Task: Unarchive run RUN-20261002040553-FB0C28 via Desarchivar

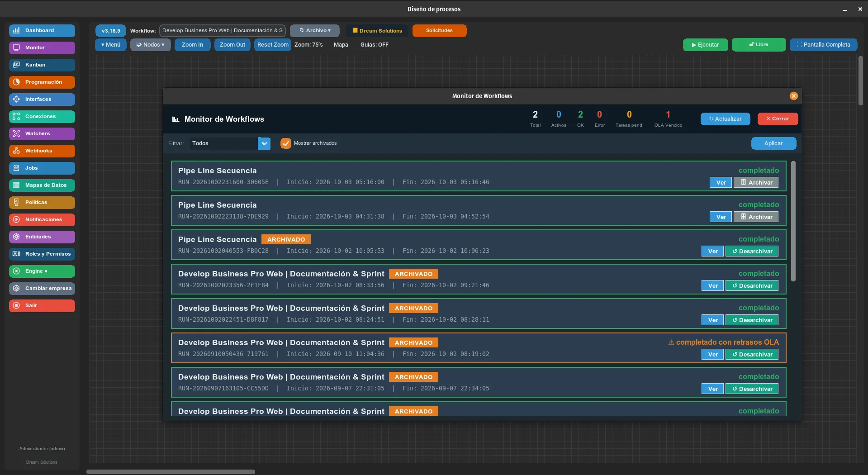Action: 752,251
